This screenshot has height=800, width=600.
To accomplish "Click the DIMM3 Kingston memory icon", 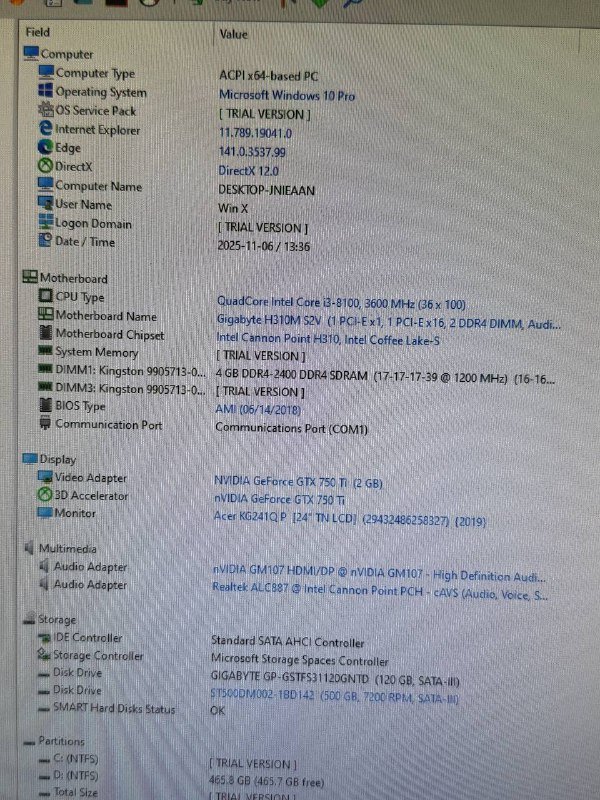I will (45, 387).
